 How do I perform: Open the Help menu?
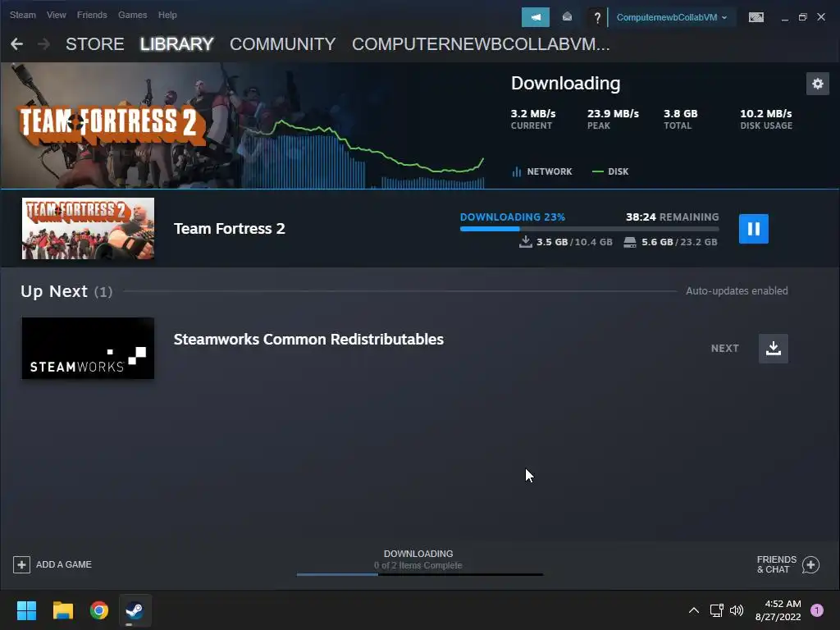tap(167, 15)
